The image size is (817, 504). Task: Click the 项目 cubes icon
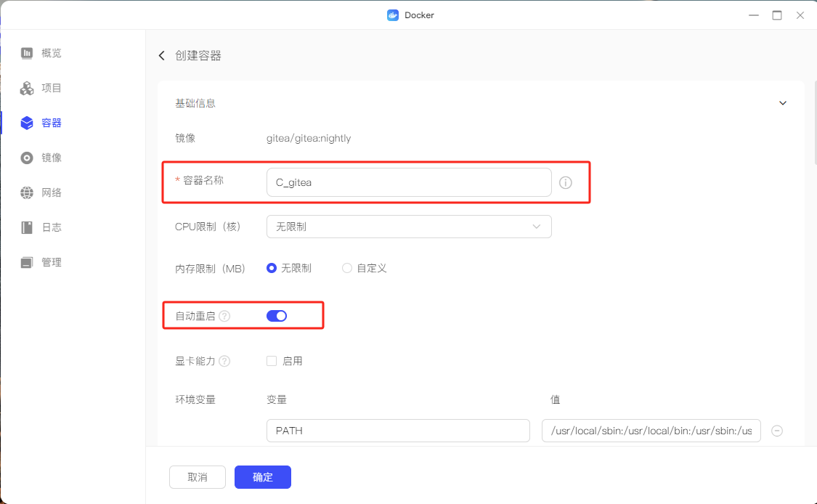(27, 88)
